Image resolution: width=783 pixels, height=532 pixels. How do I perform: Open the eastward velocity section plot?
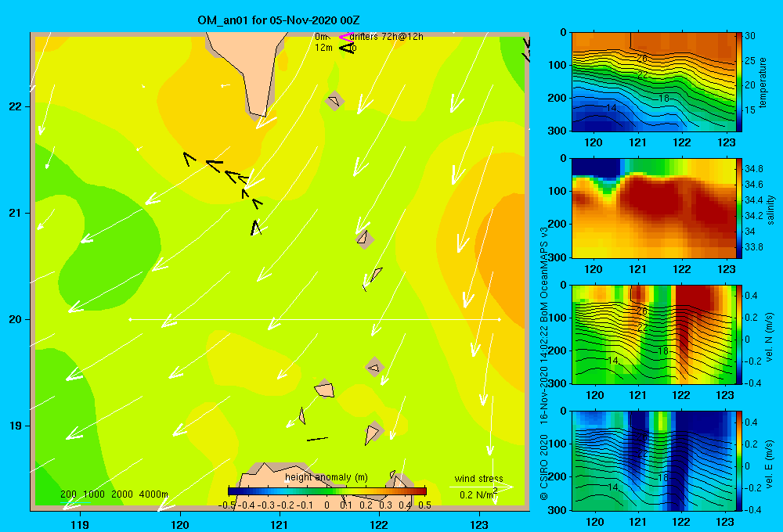pyautogui.click(x=653, y=461)
